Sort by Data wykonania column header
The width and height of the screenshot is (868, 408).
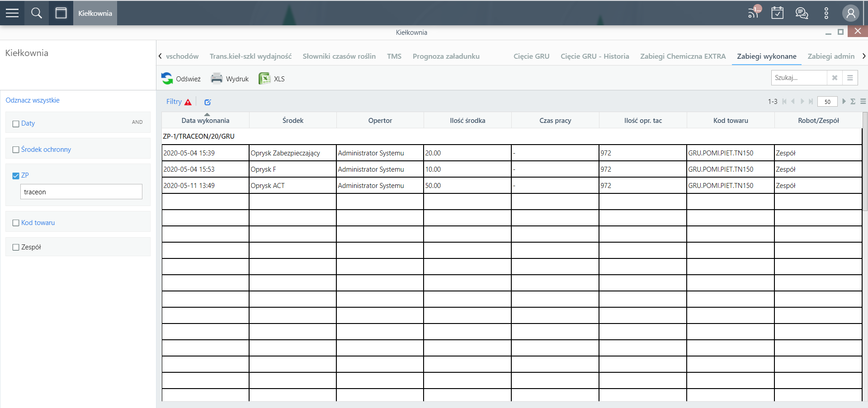click(205, 121)
